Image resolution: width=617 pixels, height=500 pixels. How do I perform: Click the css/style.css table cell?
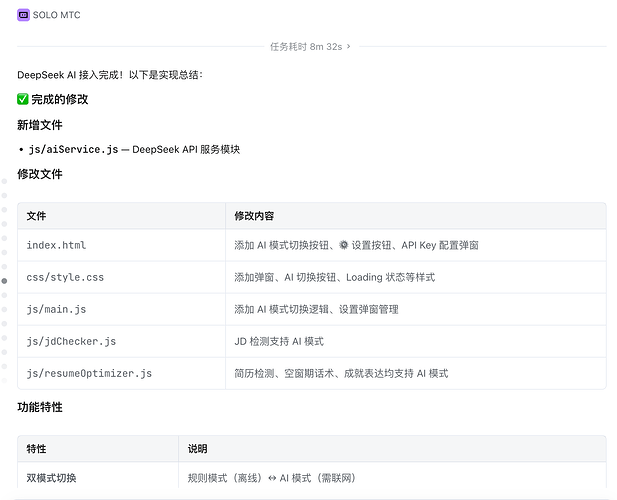pyautogui.click(x=121, y=277)
